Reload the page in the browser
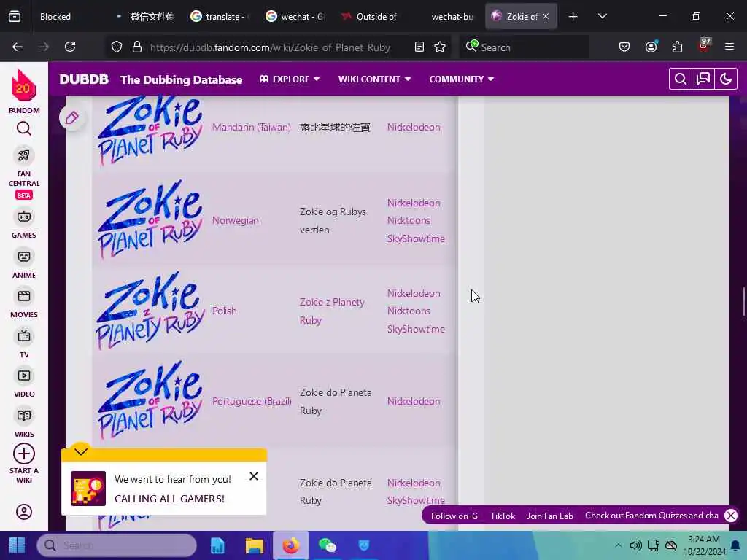The width and height of the screenshot is (747, 560). pos(70,47)
